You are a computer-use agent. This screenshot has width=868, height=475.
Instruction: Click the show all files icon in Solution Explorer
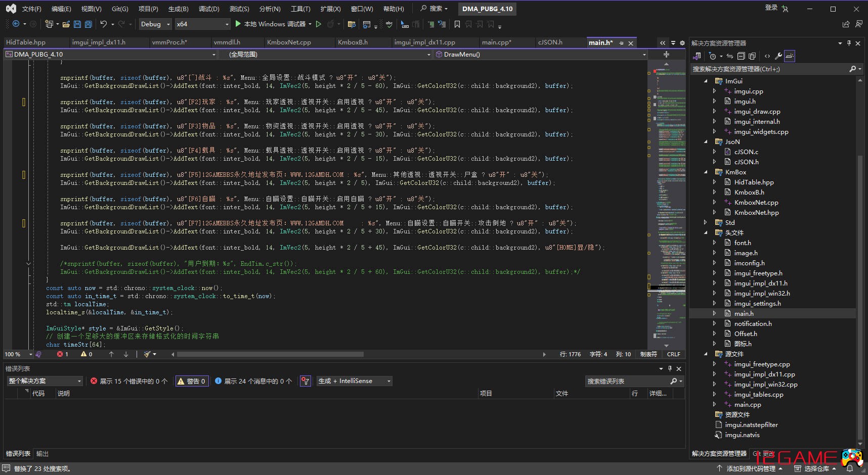coord(752,56)
